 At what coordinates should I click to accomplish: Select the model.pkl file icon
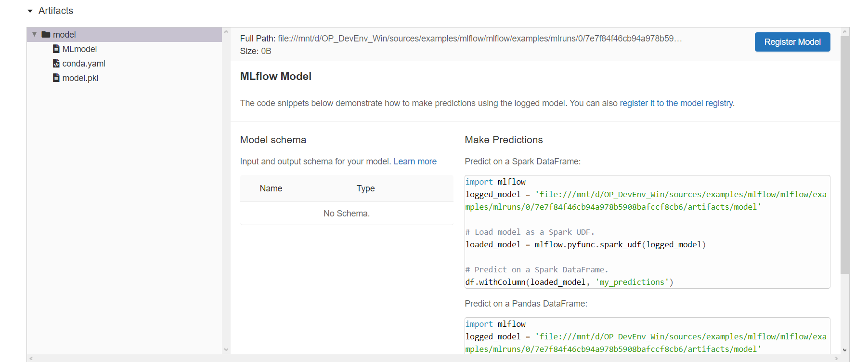click(x=56, y=78)
